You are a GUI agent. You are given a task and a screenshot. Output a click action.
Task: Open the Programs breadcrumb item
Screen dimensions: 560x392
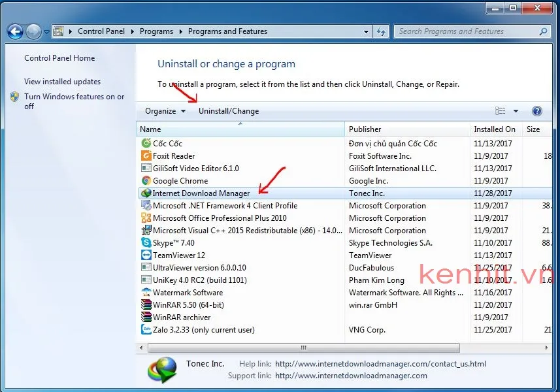tap(156, 31)
